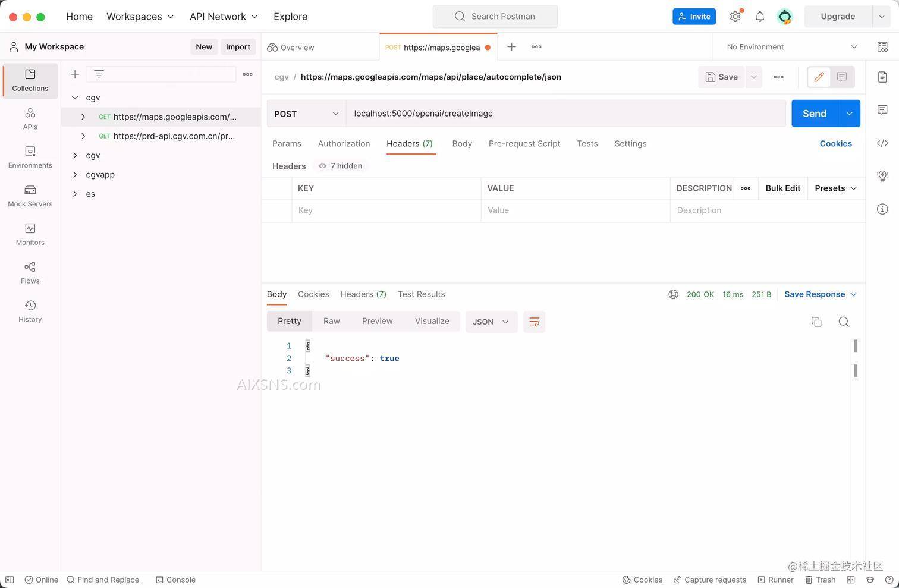Click the Send button
This screenshot has height=588, width=899.
[813, 114]
